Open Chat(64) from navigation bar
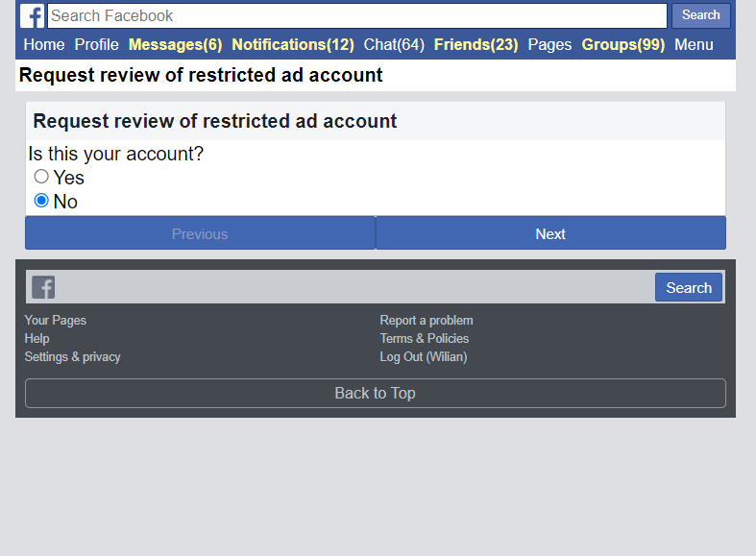The height and width of the screenshot is (556, 756). tap(394, 44)
